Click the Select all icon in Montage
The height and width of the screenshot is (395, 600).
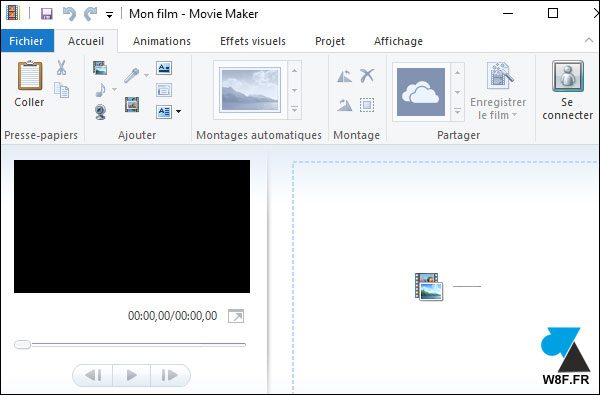tap(367, 104)
